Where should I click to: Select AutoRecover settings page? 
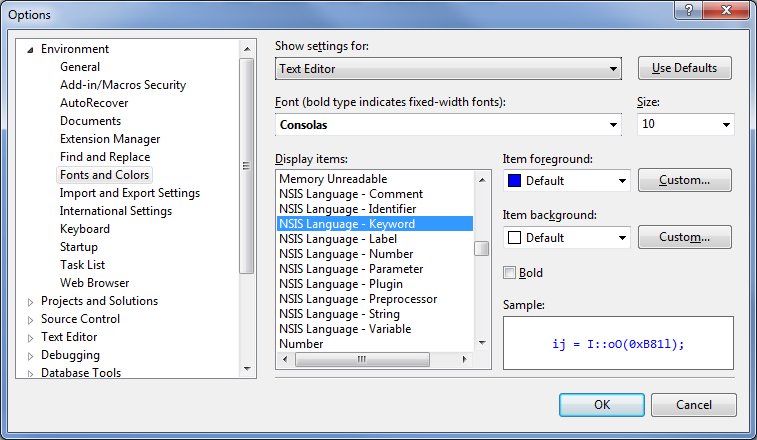tap(94, 103)
